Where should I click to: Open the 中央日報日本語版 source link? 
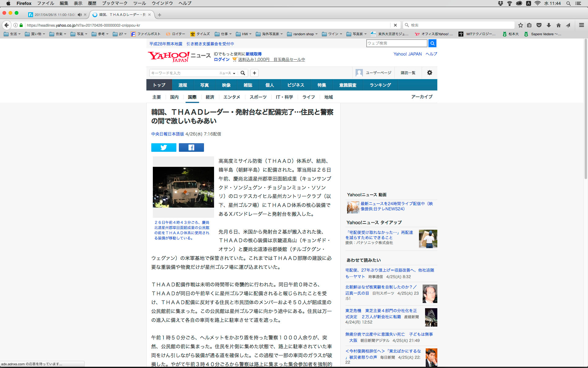tap(168, 134)
